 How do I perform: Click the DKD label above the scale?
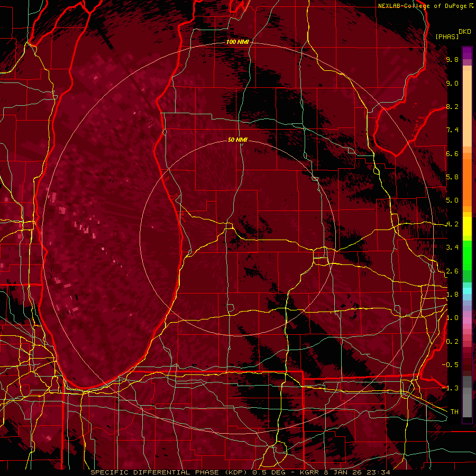[x=465, y=32]
